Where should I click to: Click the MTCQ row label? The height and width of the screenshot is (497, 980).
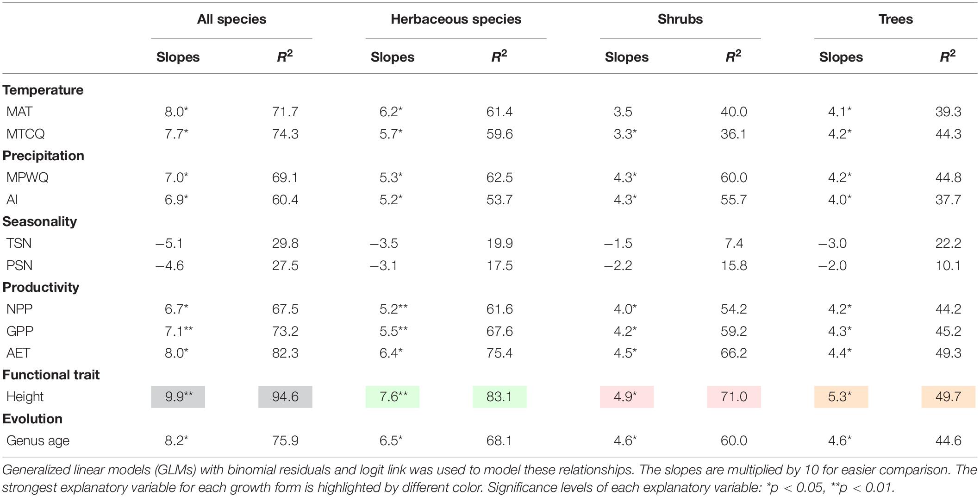tap(25, 134)
